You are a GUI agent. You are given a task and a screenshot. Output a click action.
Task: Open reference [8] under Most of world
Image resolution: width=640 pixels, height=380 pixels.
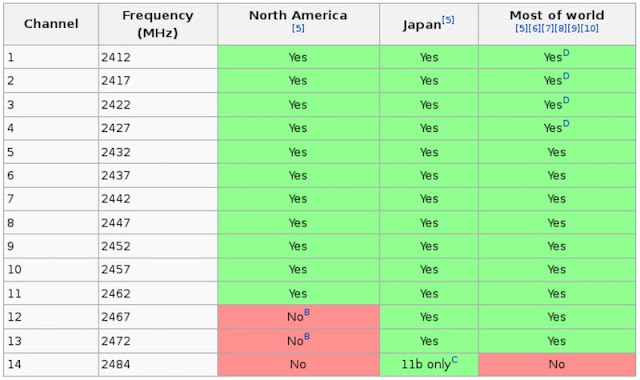(x=560, y=28)
